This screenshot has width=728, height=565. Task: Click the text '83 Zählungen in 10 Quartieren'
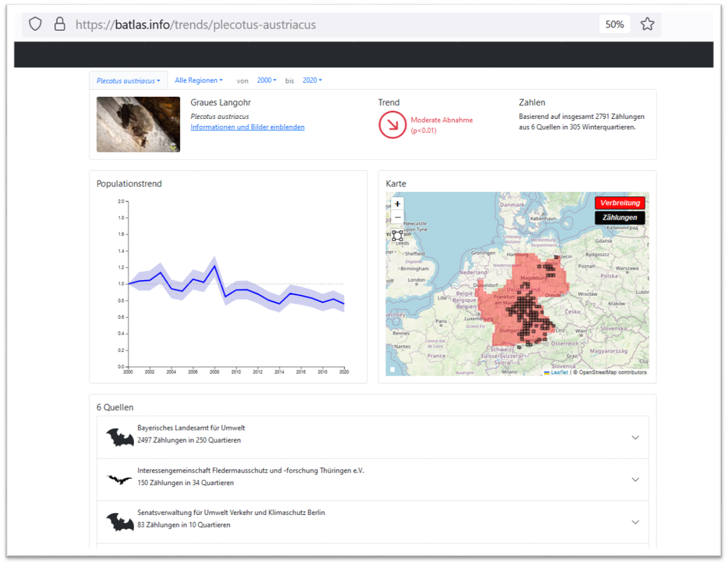pos(184,525)
